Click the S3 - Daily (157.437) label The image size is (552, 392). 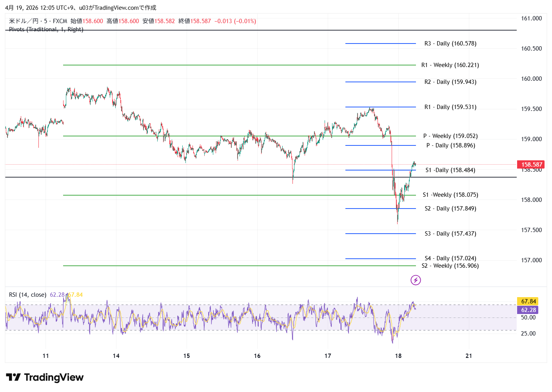point(450,234)
